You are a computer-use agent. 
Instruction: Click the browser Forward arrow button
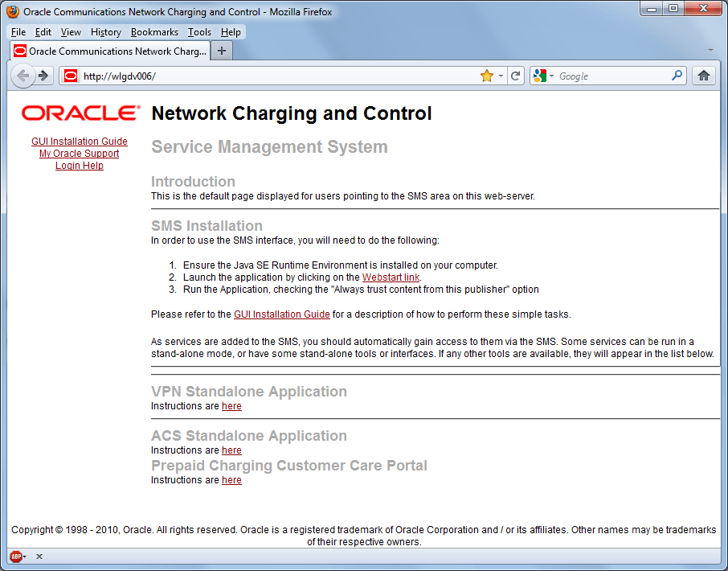(x=44, y=76)
